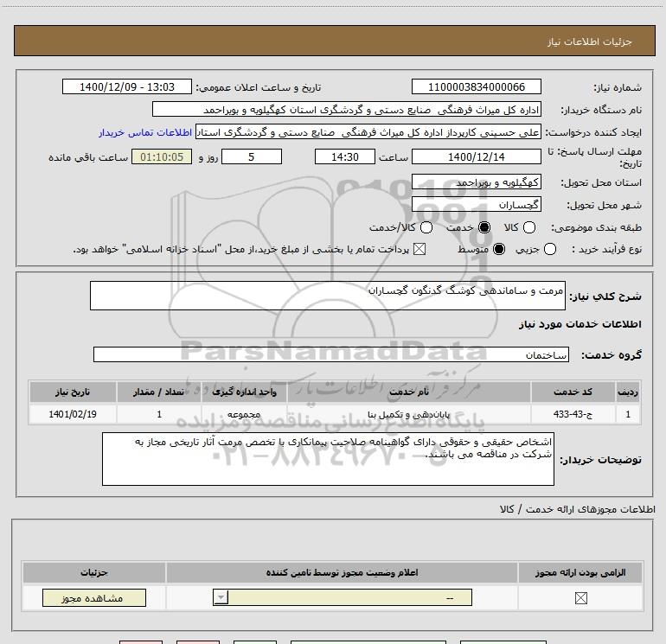This screenshot has height=644, width=666.
Task: Click the واحد اندازه گیری column header
Action: coord(244,392)
